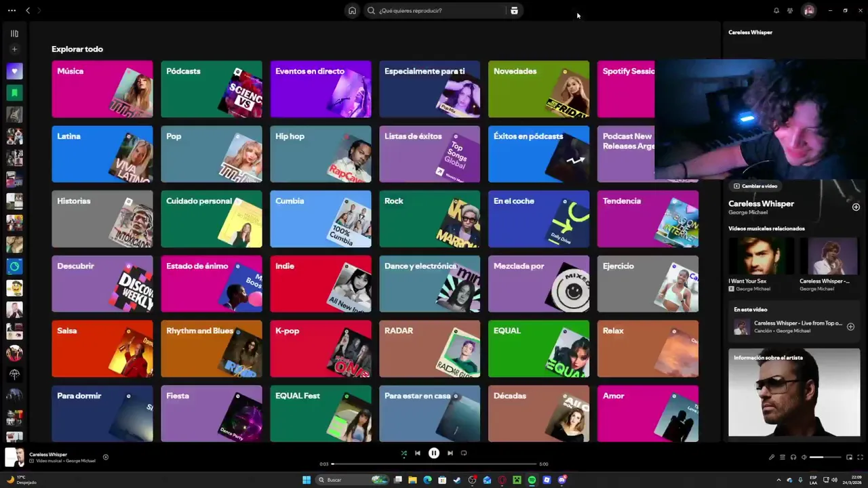Enter full screen playback mode

point(861,457)
